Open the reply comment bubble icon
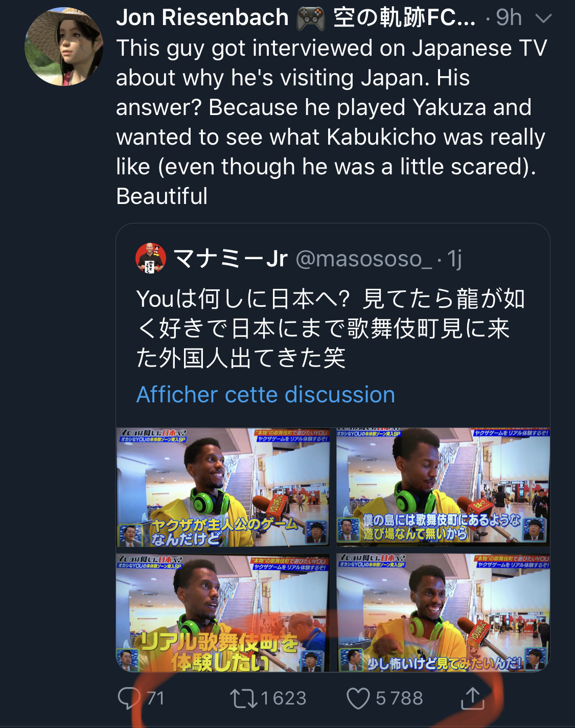575x728 pixels. coord(129,698)
